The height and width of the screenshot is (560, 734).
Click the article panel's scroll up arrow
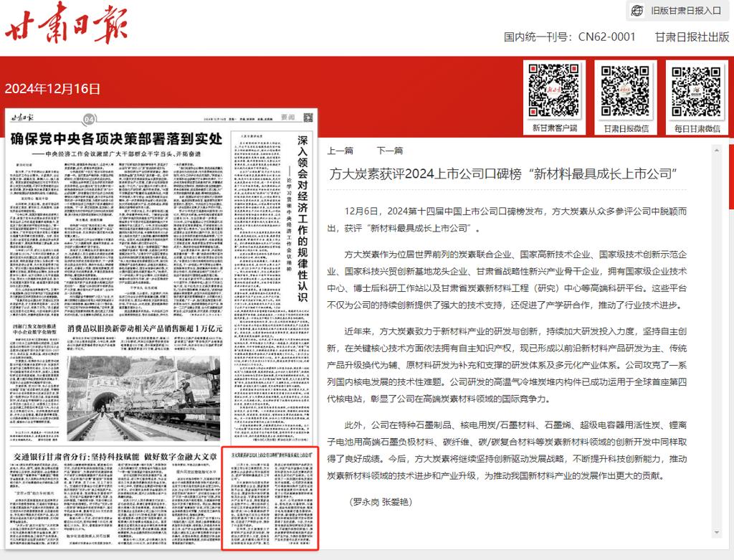pos(716,151)
